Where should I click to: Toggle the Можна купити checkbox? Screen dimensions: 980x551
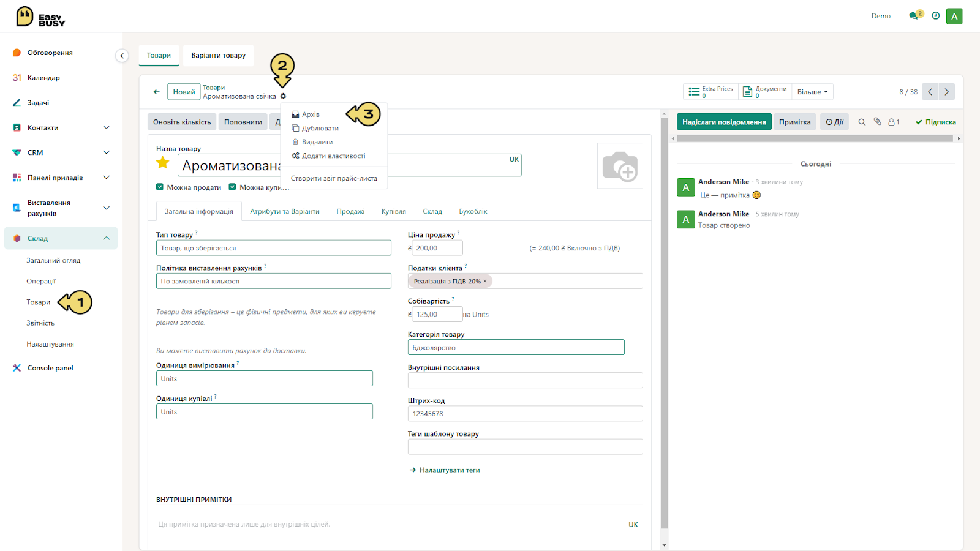pos(232,187)
